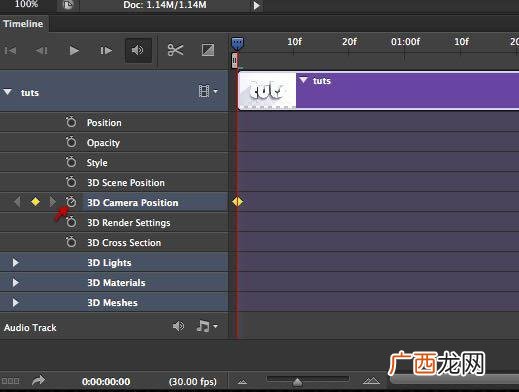Enable Opacity keyframe stopwatch
519x392 pixels.
tap(71, 142)
